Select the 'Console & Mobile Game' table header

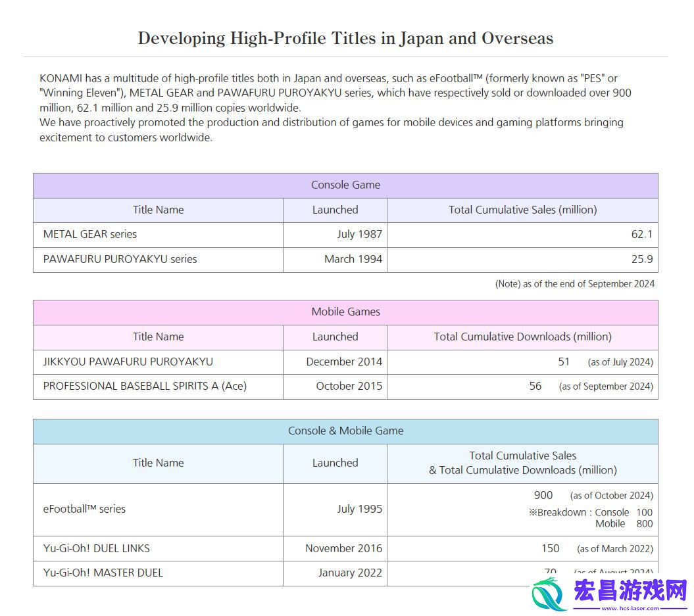click(x=345, y=431)
